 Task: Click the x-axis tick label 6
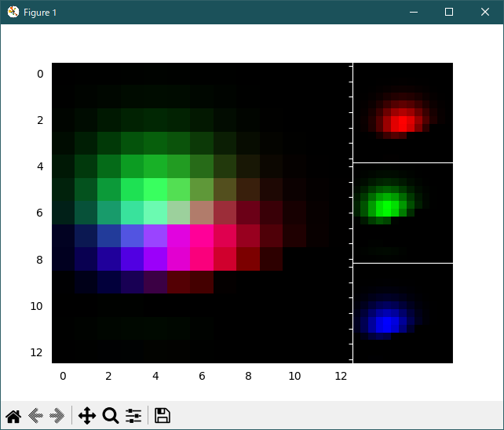pyautogui.click(x=202, y=377)
